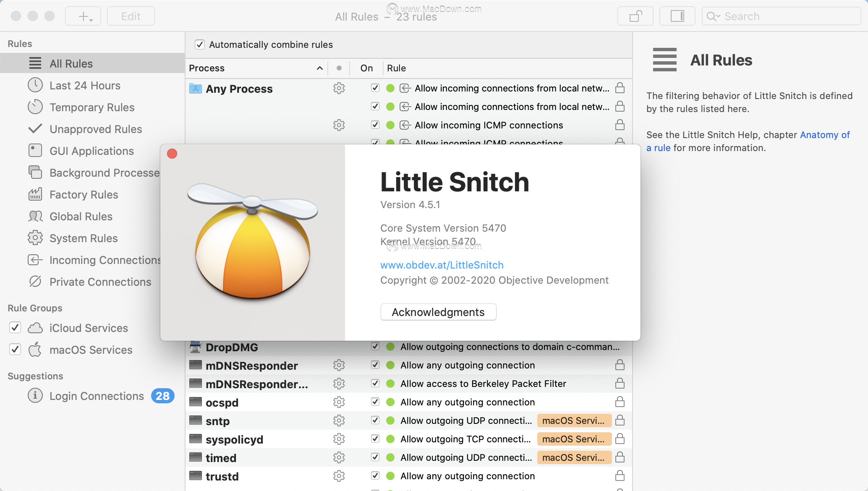Click the Edit toolbar button
868x491 pixels.
tap(131, 16)
